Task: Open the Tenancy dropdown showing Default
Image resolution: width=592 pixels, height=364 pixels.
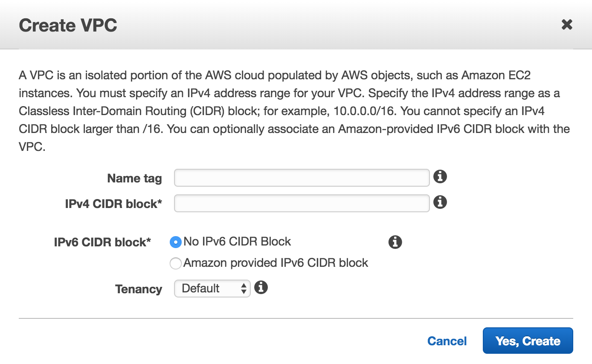Action: coord(212,289)
